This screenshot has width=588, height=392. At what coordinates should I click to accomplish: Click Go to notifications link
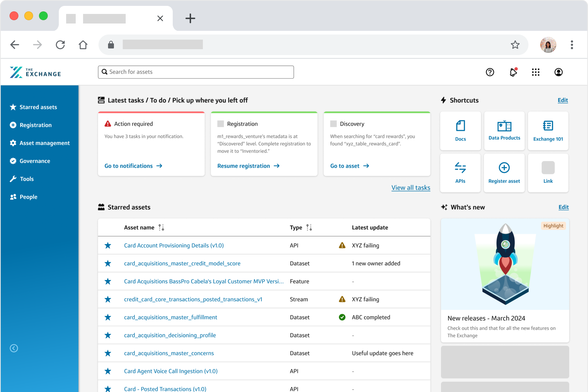coord(133,166)
